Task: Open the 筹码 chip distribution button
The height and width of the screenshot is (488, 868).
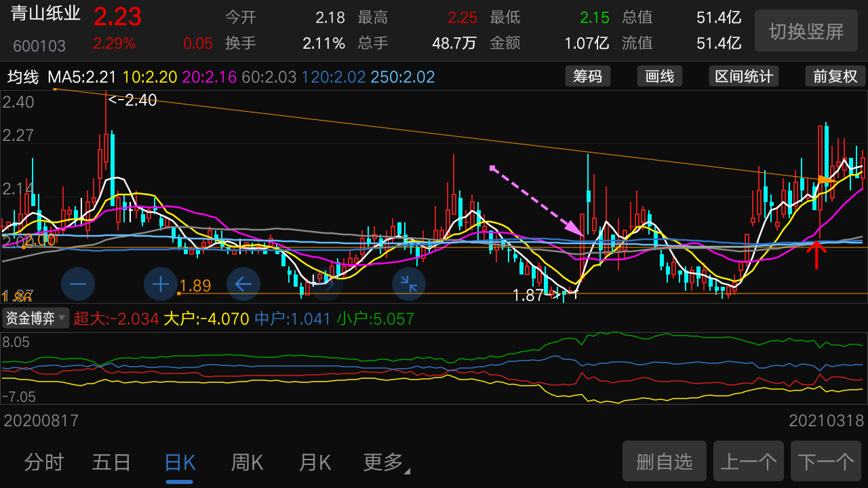Action: (x=588, y=77)
